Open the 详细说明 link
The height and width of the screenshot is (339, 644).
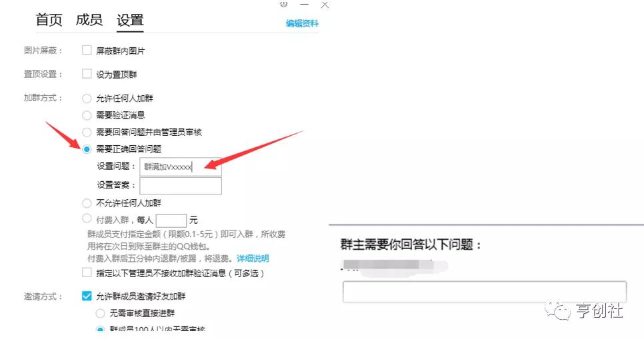253,258
